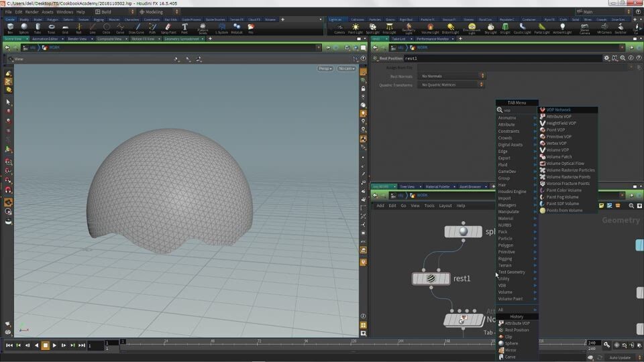
Task: Click the Auto Update button
Action: (620, 357)
